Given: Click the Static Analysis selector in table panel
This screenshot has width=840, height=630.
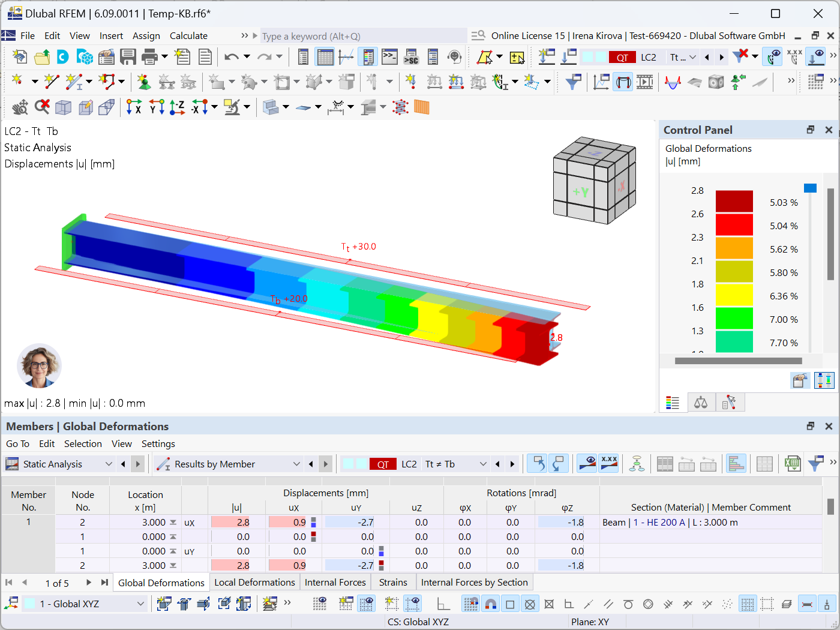Looking at the screenshot, I should [x=57, y=464].
